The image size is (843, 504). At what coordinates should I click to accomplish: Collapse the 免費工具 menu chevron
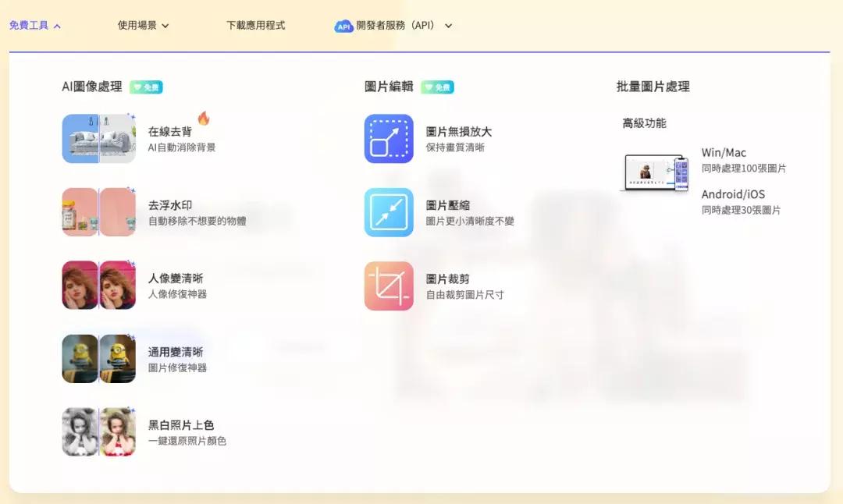(56, 25)
